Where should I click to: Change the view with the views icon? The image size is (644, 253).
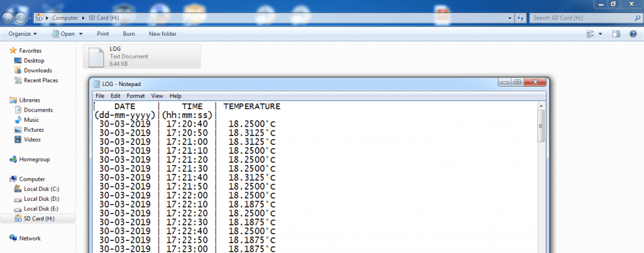click(x=591, y=34)
